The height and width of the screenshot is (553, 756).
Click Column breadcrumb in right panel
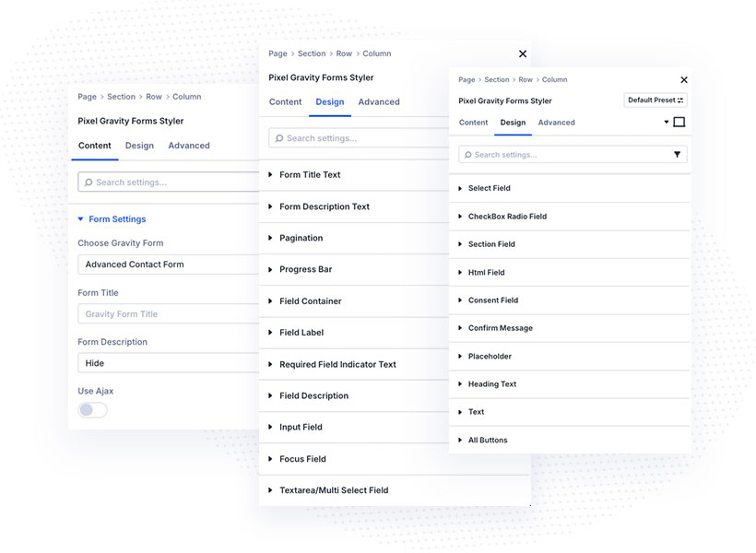click(554, 79)
